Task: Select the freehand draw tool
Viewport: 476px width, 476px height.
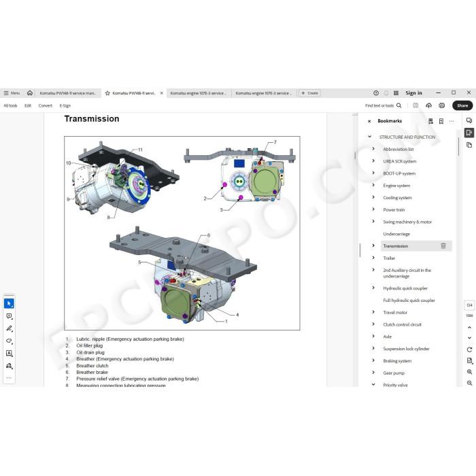Action: (x=9, y=341)
